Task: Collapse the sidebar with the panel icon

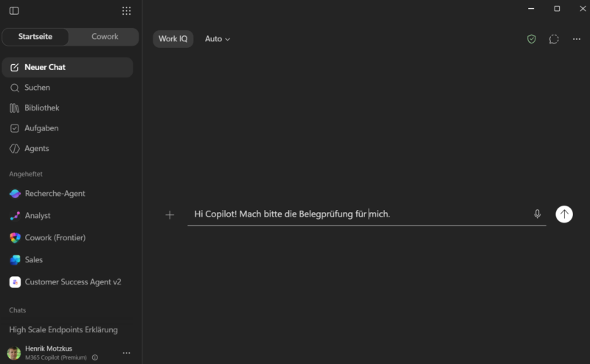Action: 14,11
